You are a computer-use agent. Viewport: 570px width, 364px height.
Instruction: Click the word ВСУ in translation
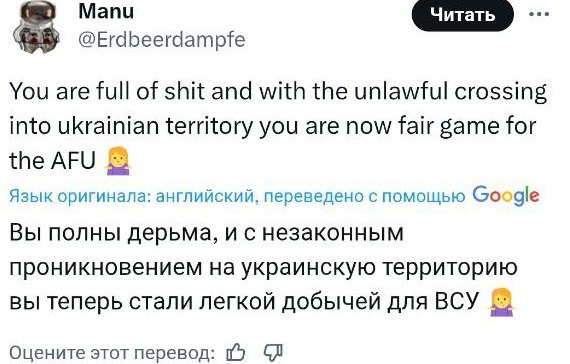[457, 302]
